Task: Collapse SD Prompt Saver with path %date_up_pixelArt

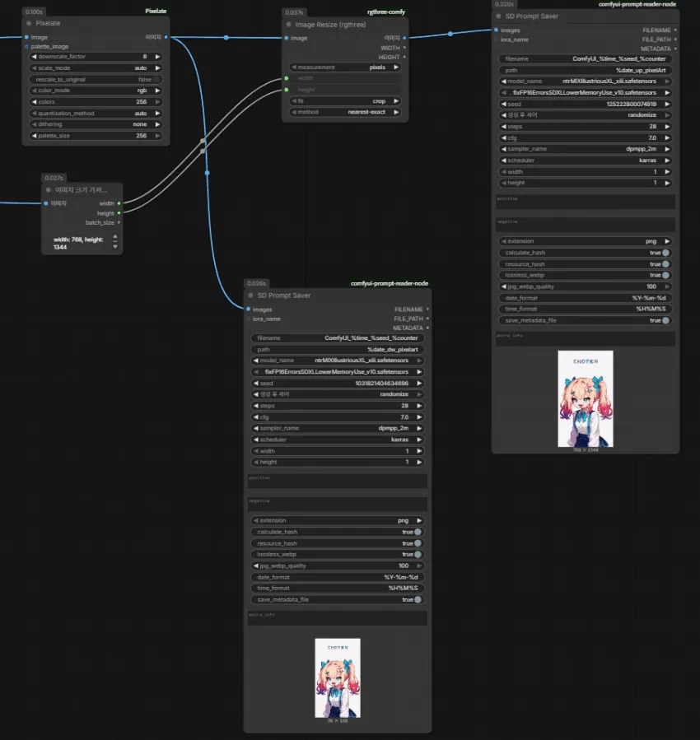Action: (x=498, y=16)
